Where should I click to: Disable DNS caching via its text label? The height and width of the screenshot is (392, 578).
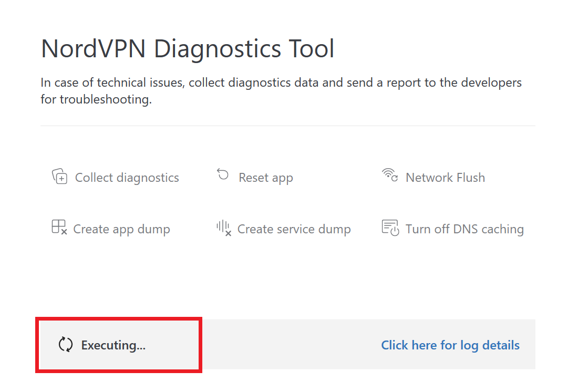coord(465,229)
